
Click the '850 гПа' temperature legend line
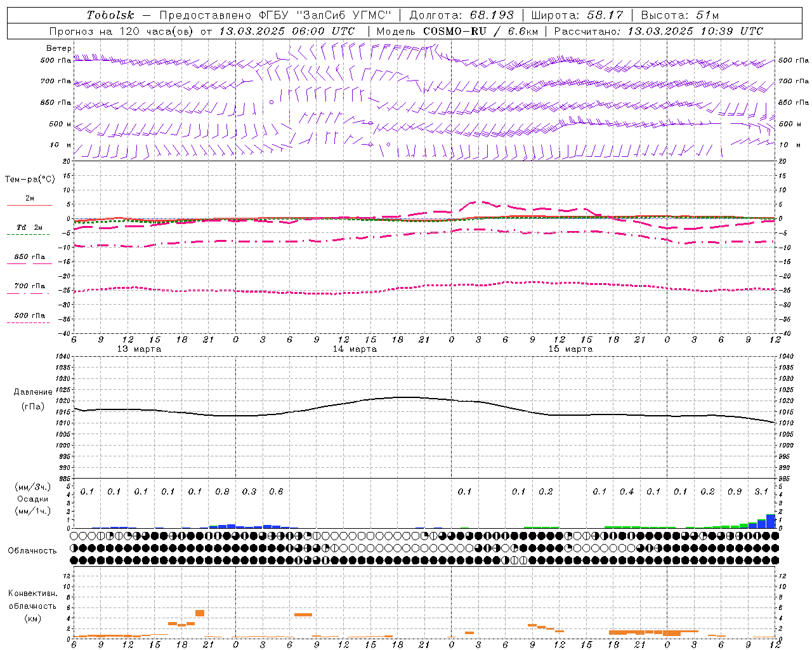pyautogui.click(x=28, y=263)
